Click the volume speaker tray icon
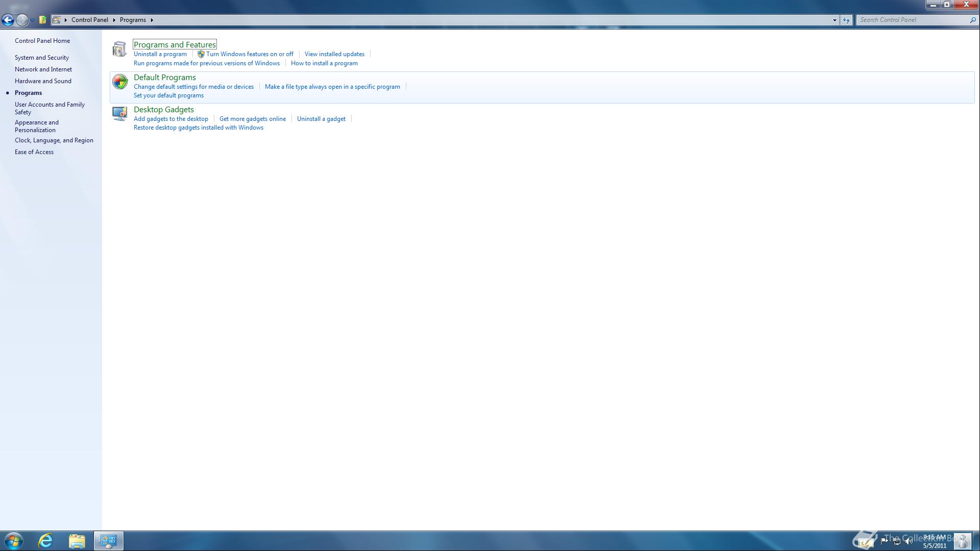980x551 pixels. coord(909,541)
